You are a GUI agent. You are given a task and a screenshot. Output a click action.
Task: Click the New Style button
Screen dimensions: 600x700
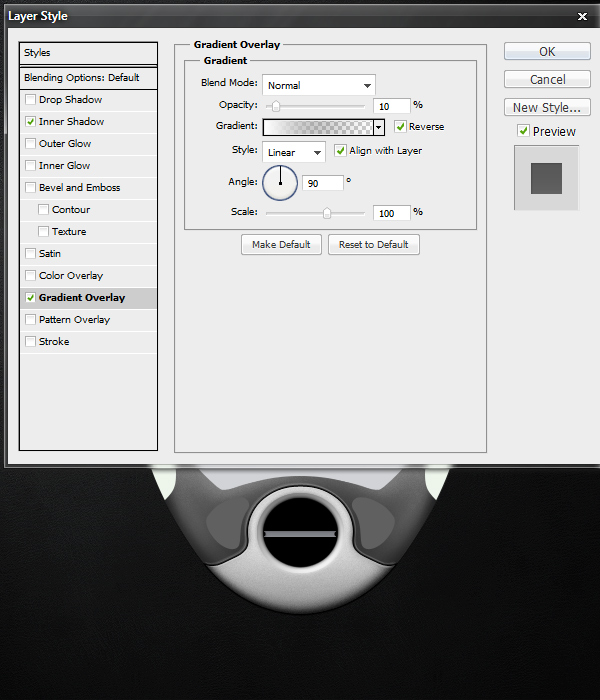click(x=547, y=108)
